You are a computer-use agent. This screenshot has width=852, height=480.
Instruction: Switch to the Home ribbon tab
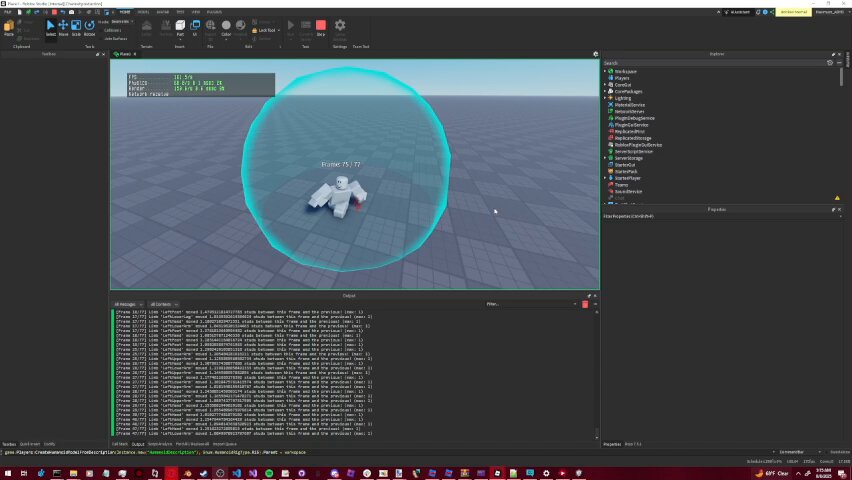[x=125, y=12]
